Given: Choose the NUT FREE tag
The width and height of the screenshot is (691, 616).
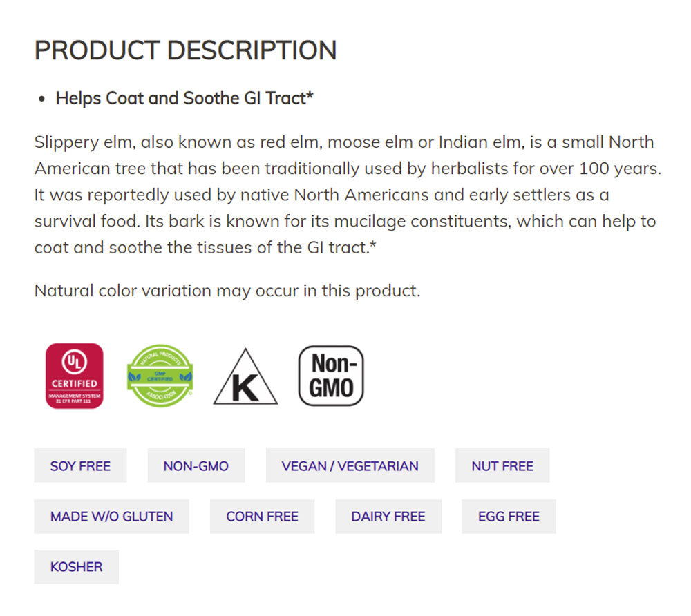Looking at the screenshot, I should (502, 466).
